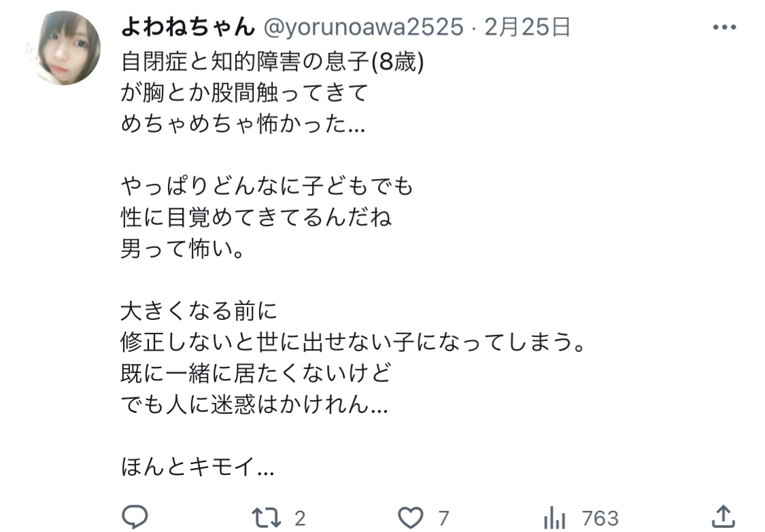This screenshot has height=532, width=765.
Task: Click the line 大きくなる前に
Action: coord(199,311)
